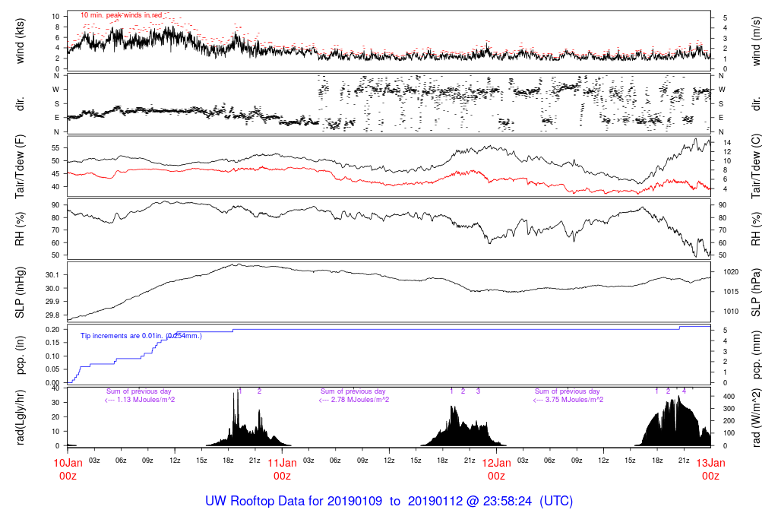Click the '3.75 MJoules/m^2' daily sum text
Screen dimensions: 778x532
click(x=574, y=400)
